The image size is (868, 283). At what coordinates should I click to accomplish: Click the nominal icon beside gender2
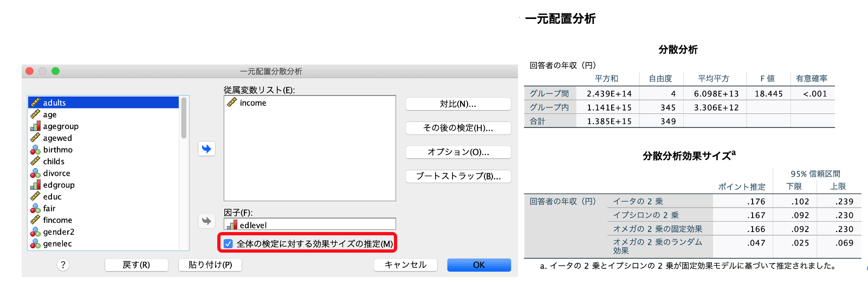point(35,231)
